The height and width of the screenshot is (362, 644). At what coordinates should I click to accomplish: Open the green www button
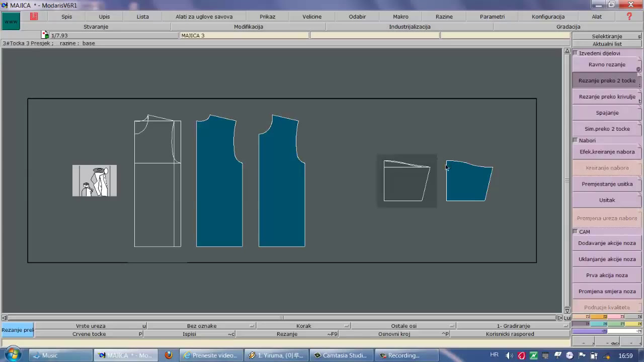click(x=11, y=22)
